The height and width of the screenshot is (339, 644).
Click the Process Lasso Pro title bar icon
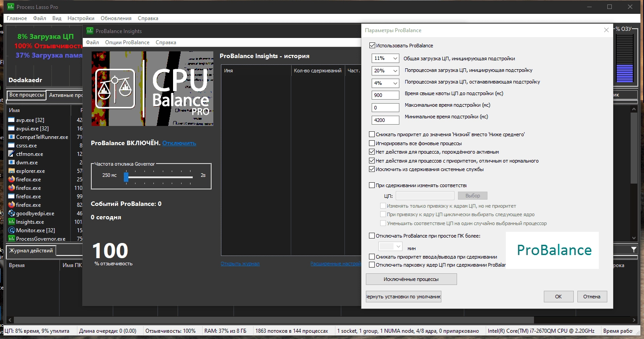coord(10,7)
